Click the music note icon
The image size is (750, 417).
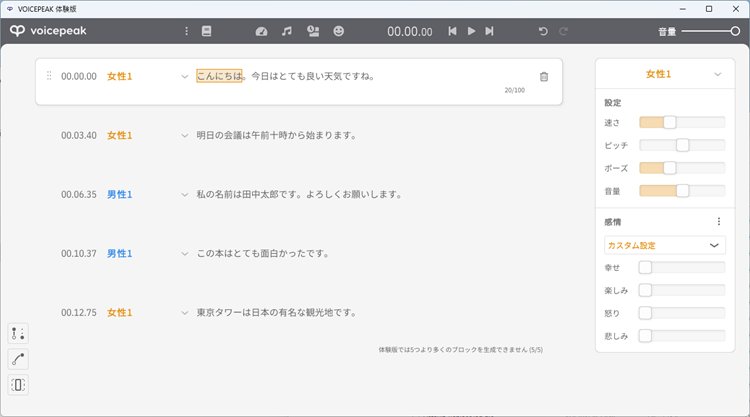click(287, 31)
